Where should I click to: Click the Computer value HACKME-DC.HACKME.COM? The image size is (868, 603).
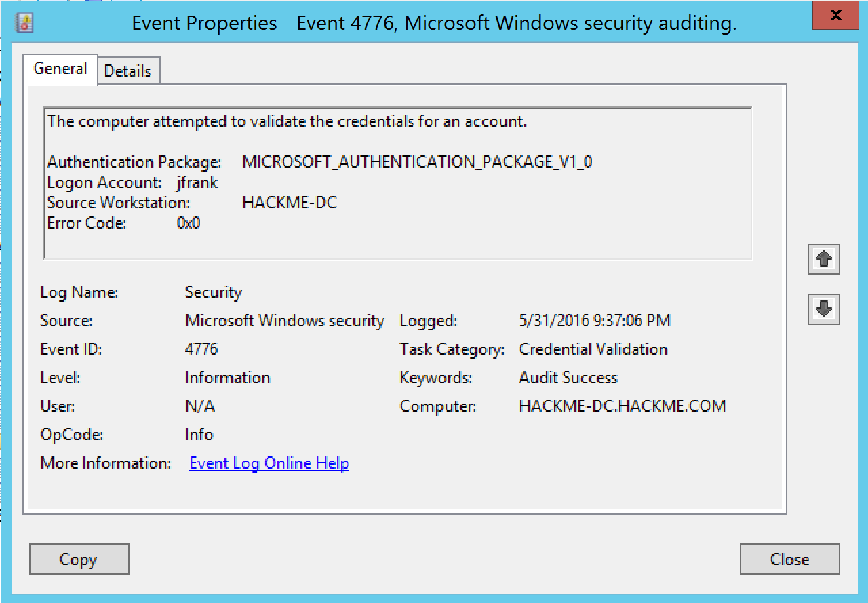622,406
